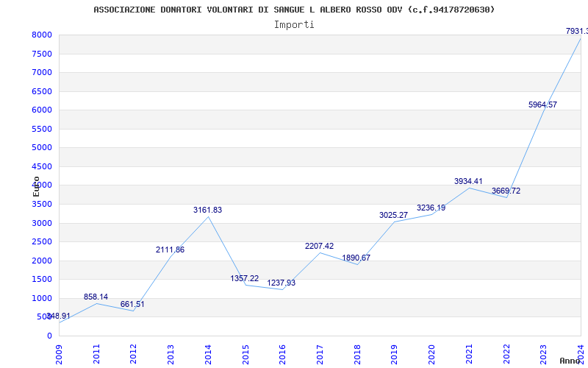Screen dimensions: 588x368
Task: Click the x-axis year 2019
Action: (x=394, y=354)
